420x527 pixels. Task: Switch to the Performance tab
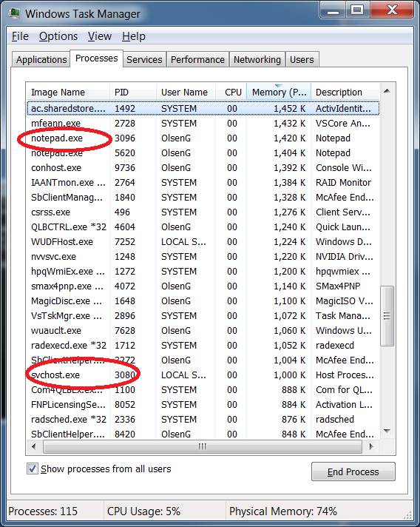pyautogui.click(x=197, y=59)
